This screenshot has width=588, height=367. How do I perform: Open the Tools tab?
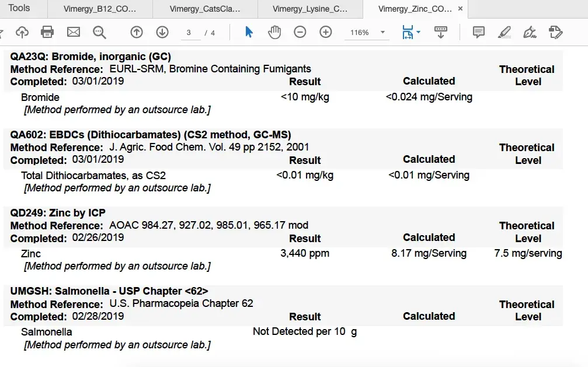pos(20,8)
